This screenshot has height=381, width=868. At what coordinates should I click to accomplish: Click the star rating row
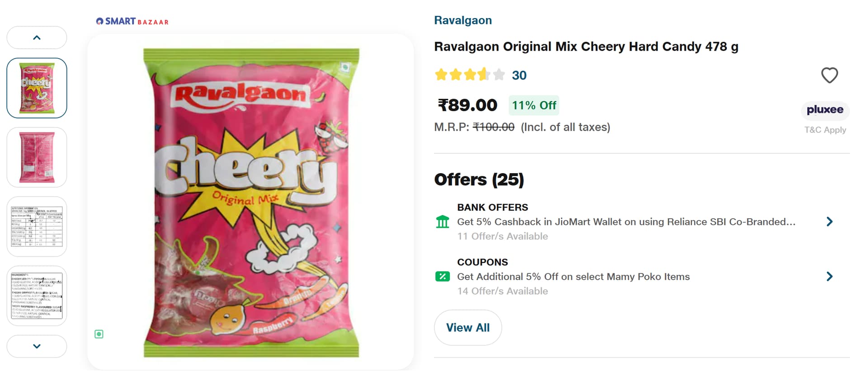coord(469,75)
